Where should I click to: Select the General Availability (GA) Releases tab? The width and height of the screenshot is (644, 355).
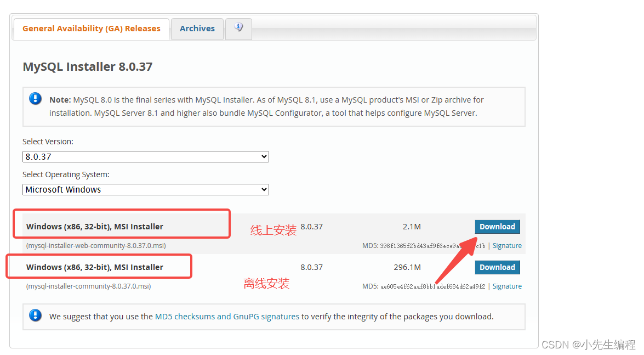[90, 28]
